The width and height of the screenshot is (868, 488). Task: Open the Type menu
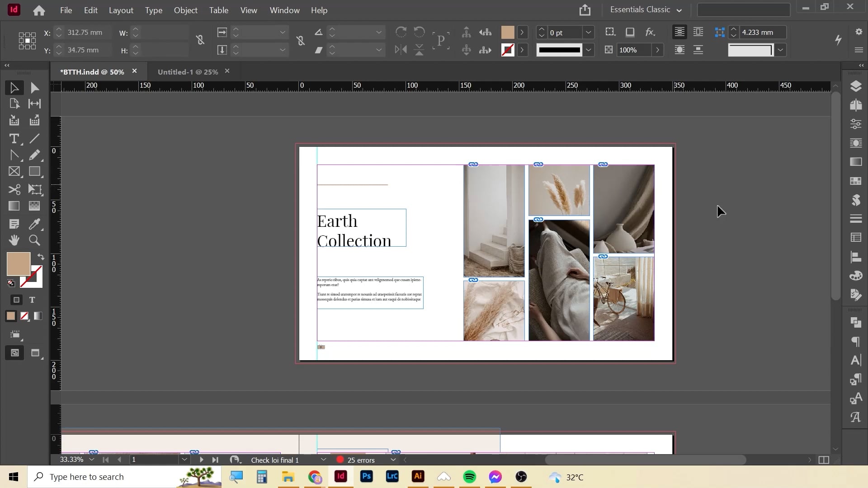[154, 10]
